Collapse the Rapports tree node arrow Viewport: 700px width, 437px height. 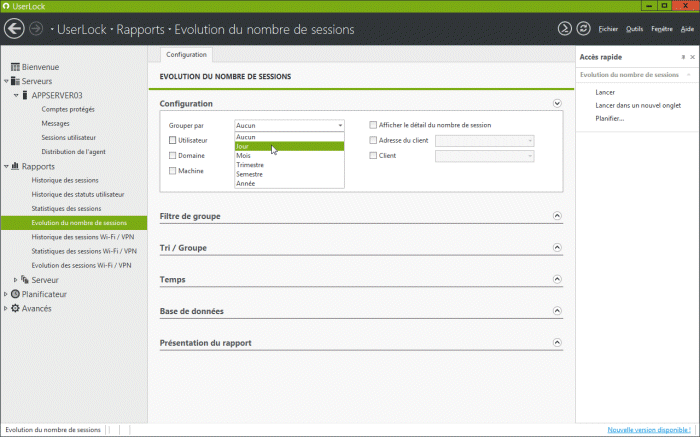[x=6, y=166]
